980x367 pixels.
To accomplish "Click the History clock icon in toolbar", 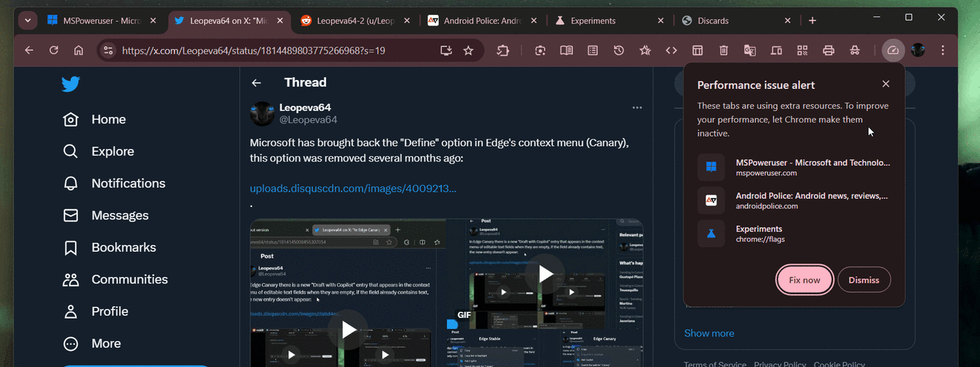I will 619,51.
